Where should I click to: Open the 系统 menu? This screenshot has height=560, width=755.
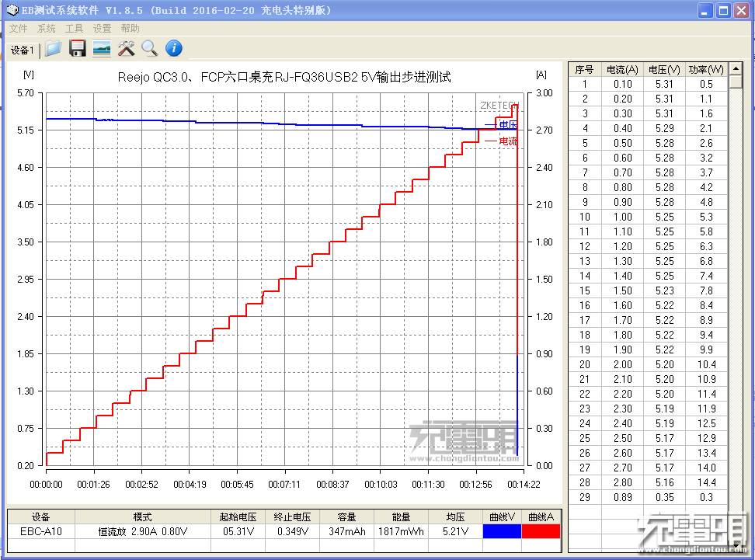tap(47, 29)
